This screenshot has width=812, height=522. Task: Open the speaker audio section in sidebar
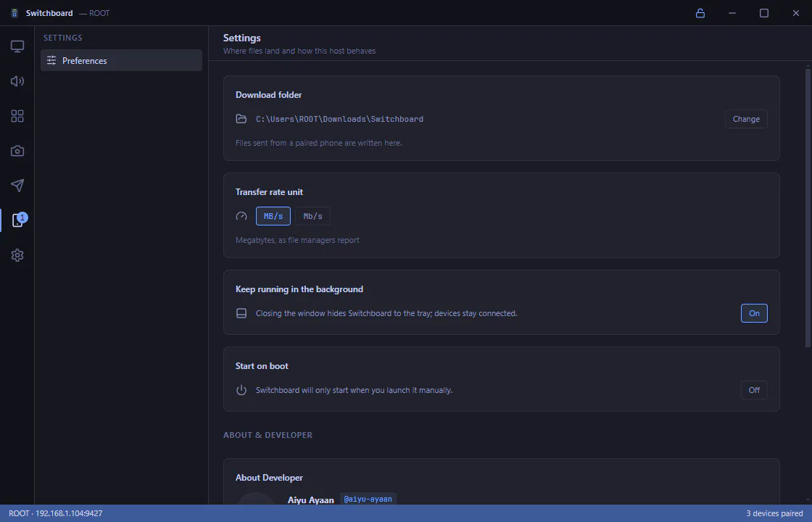tap(17, 81)
